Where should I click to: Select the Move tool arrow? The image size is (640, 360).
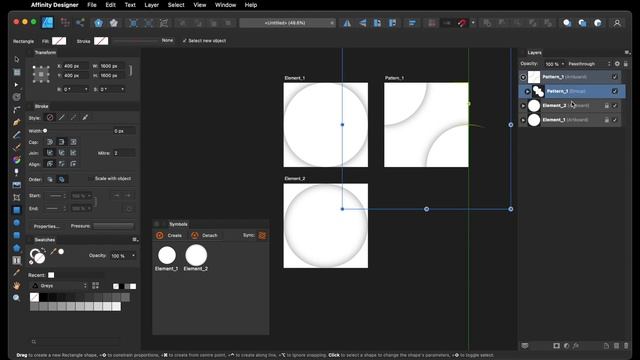click(17, 60)
